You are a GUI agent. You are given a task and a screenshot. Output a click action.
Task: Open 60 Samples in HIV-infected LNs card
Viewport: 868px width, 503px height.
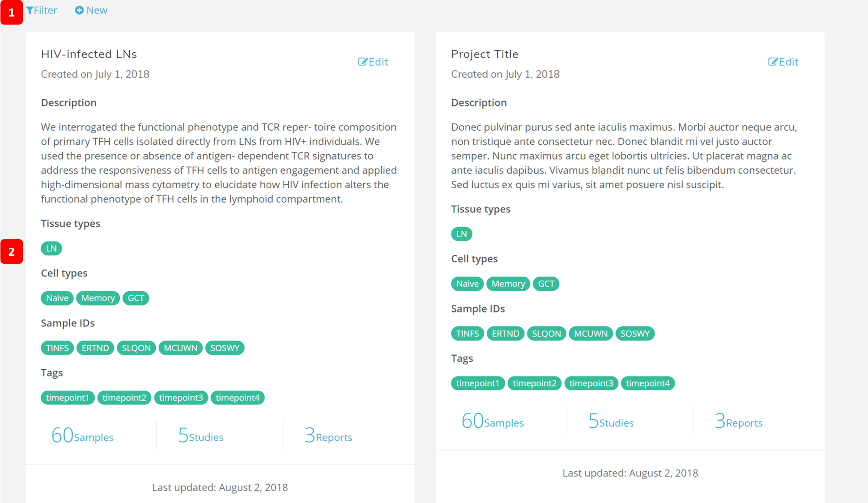[x=82, y=435]
